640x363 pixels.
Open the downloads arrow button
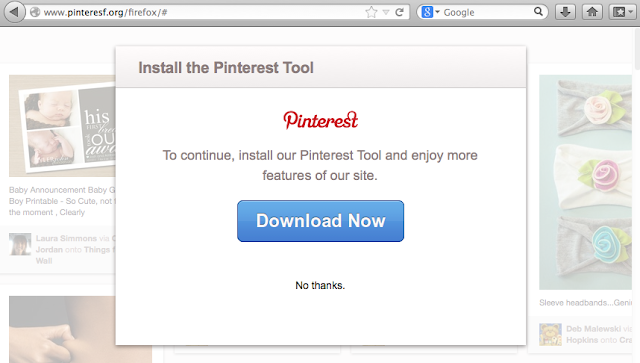click(565, 12)
